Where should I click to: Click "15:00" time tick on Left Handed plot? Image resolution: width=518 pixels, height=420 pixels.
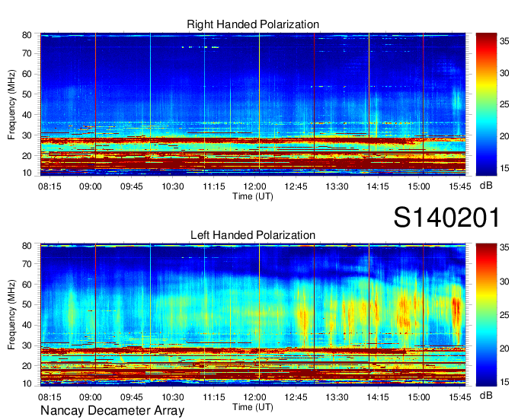click(419, 396)
